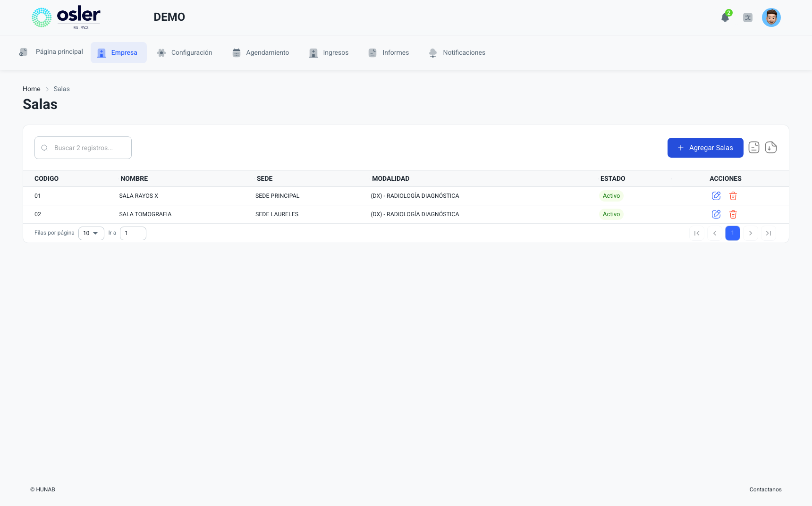Open Página principal menu

[51, 52]
